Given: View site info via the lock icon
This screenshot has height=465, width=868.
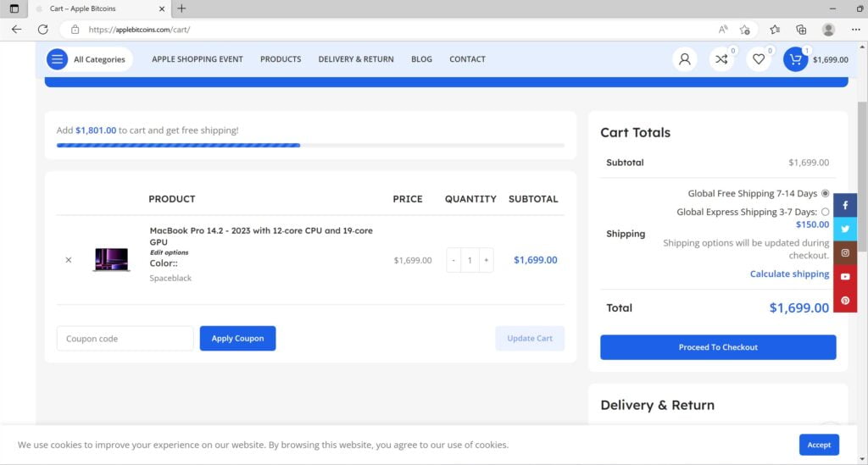Looking at the screenshot, I should tap(75, 30).
